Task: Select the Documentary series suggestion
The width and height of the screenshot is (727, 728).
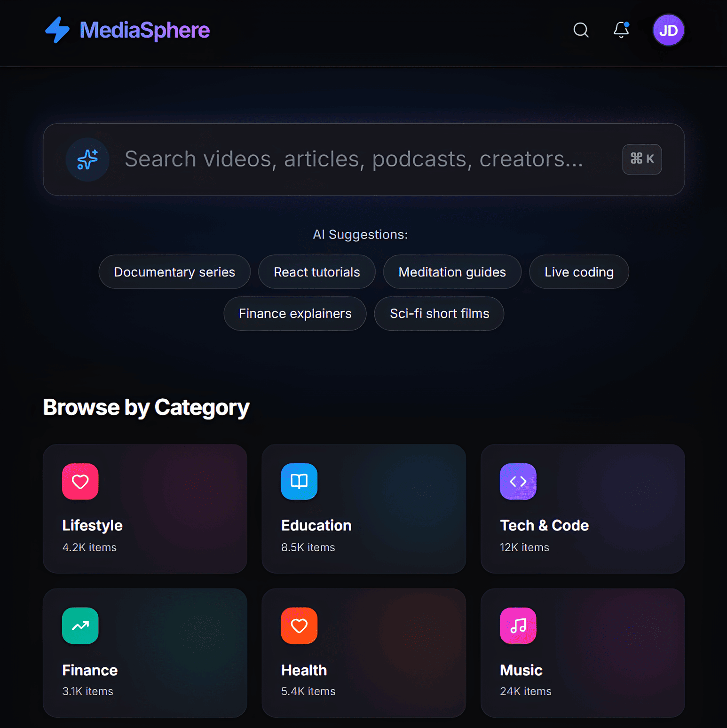Action: point(174,272)
